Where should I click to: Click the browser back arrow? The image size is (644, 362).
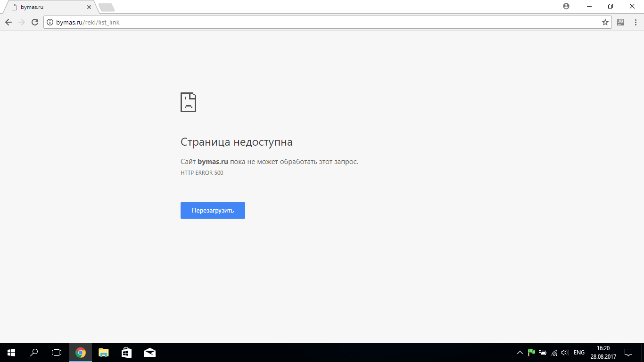click(x=8, y=22)
